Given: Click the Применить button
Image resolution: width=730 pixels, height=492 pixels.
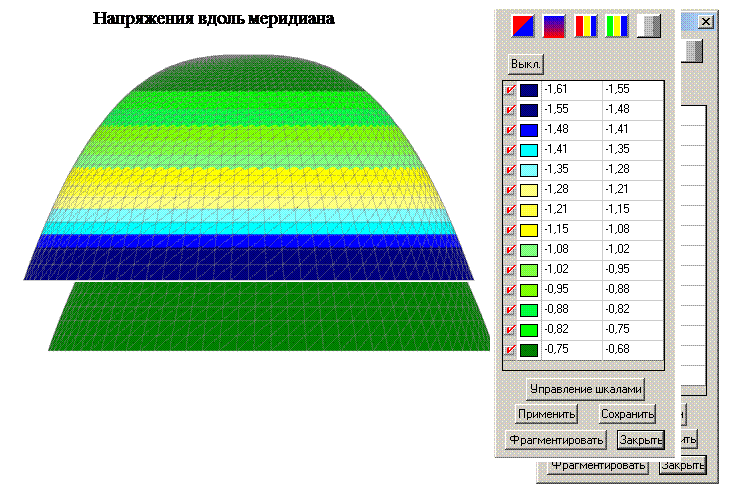Looking at the screenshot, I should click(x=547, y=414).
